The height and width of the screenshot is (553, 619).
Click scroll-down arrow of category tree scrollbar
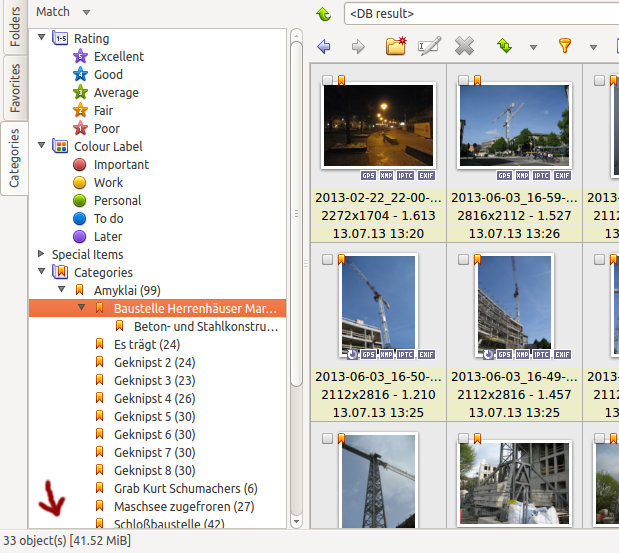(x=296, y=522)
